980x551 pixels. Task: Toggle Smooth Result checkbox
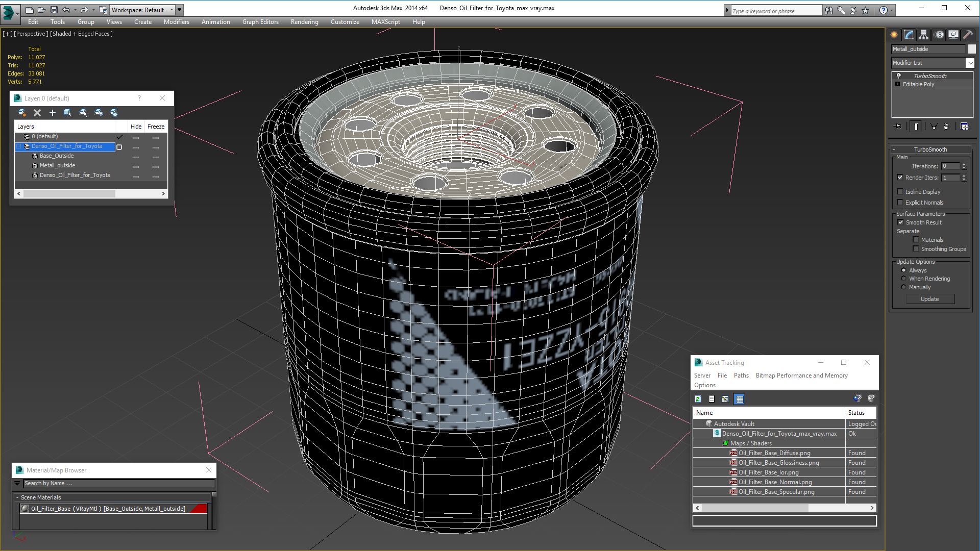coord(901,222)
